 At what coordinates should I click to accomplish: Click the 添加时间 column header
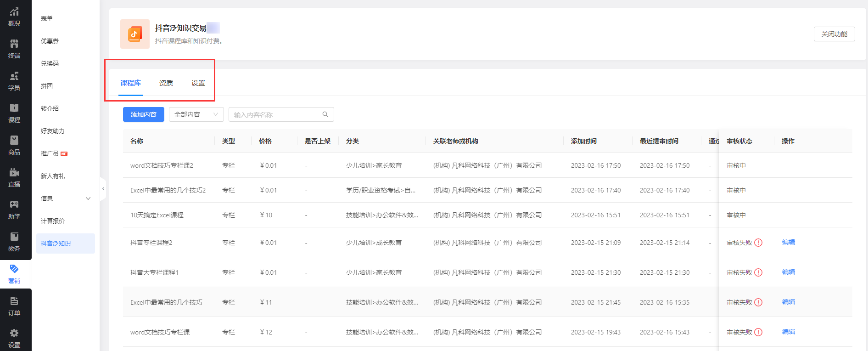tap(584, 141)
